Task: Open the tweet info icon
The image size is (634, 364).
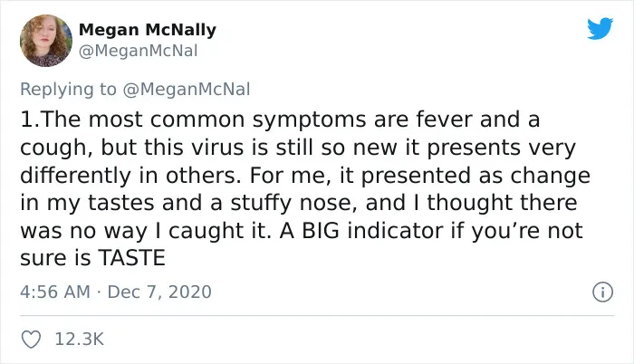Action: click(x=603, y=292)
